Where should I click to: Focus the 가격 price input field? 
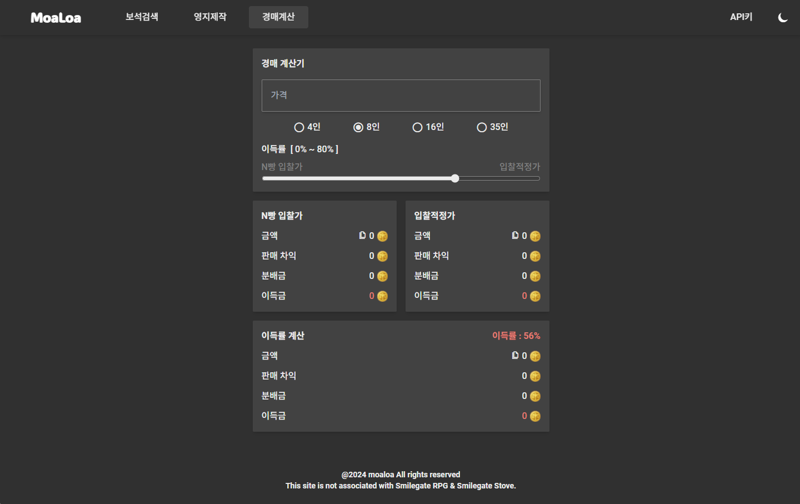tap(401, 95)
